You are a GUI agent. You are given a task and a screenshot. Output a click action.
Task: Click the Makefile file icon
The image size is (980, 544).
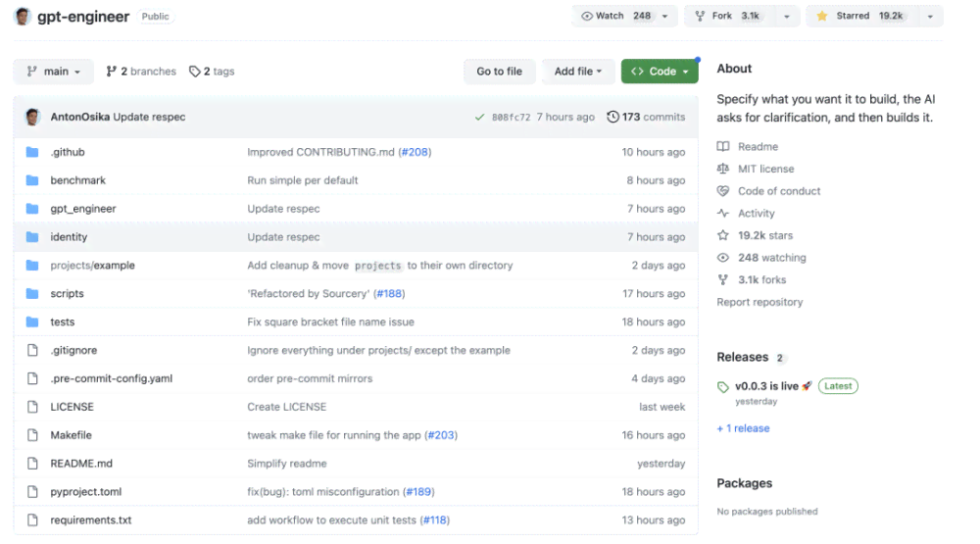coord(32,435)
